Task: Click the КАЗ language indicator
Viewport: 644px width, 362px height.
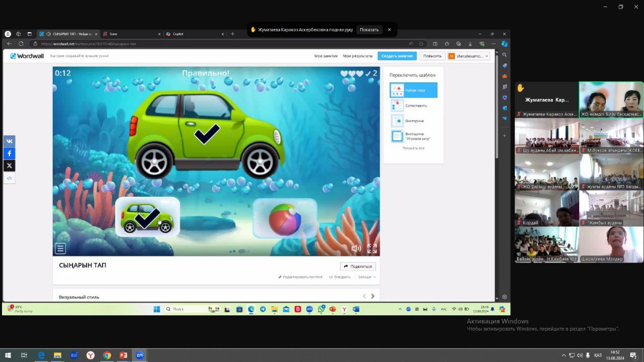Action: (598, 355)
